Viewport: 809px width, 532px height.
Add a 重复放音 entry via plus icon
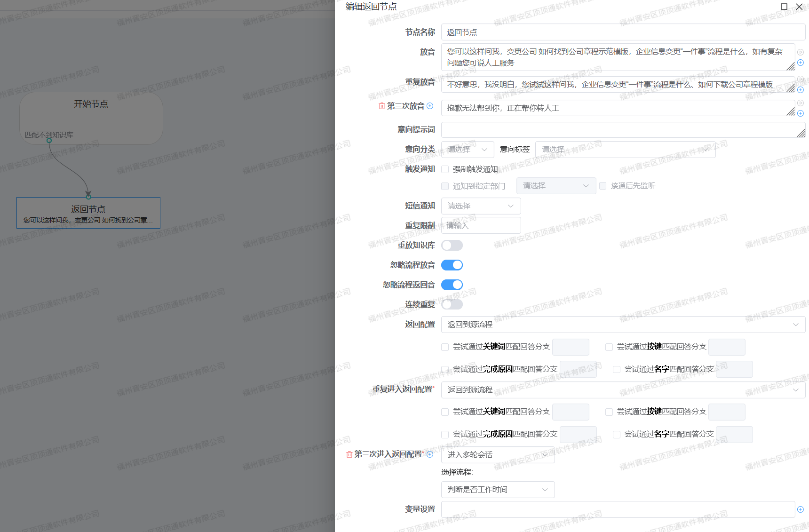[801, 89]
